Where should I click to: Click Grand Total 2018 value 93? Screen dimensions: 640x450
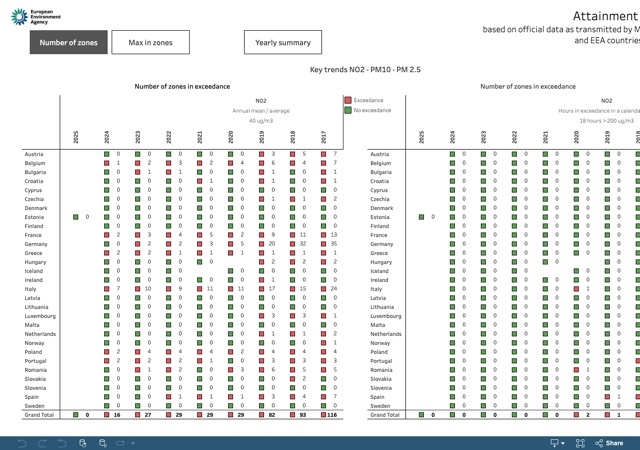[303, 414]
